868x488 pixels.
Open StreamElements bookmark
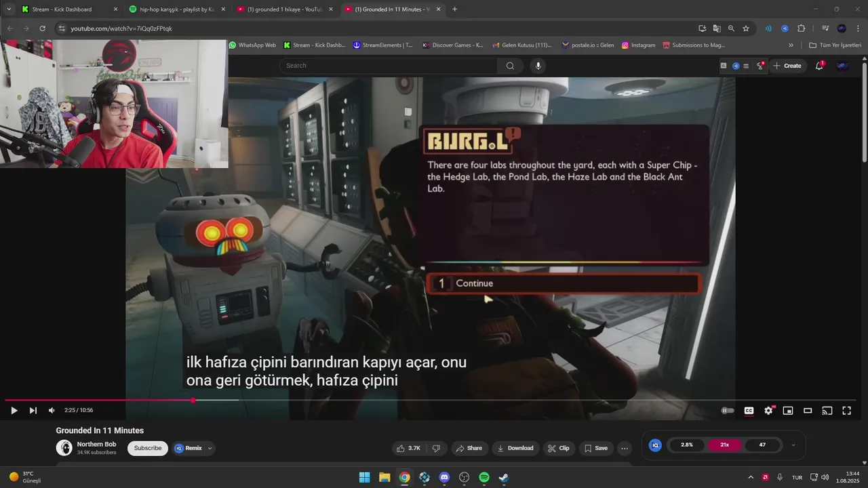tap(383, 45)
